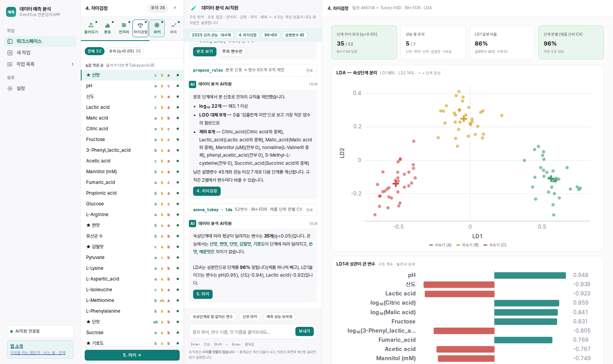Open the 예측 step icon

click(x=174, y=28)
